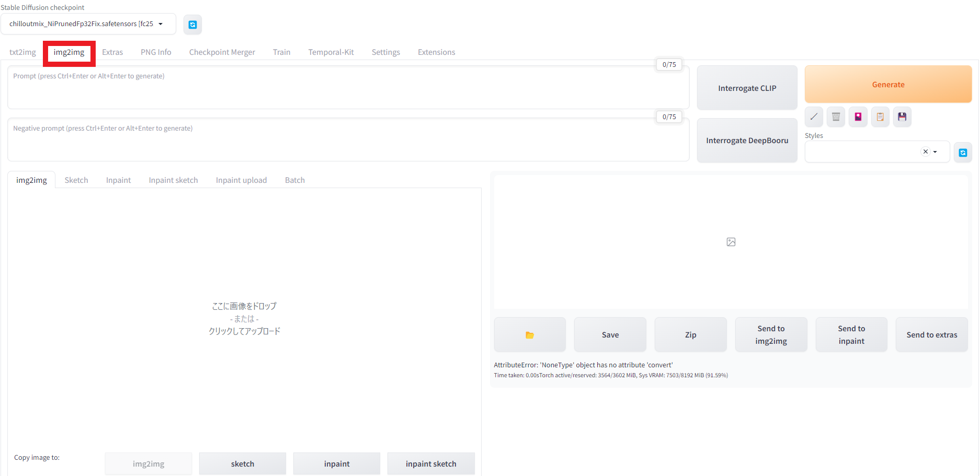Open the Styles dropdown arrow

point(936,152)
